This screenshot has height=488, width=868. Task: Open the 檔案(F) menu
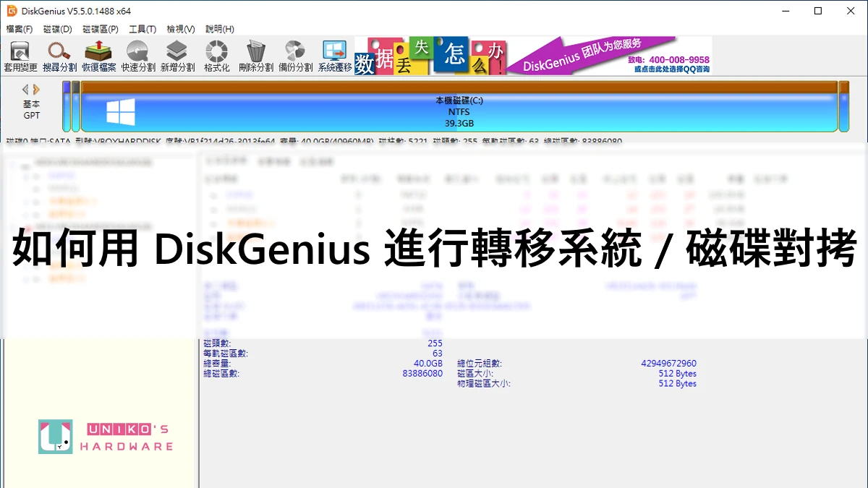(20, 29)
